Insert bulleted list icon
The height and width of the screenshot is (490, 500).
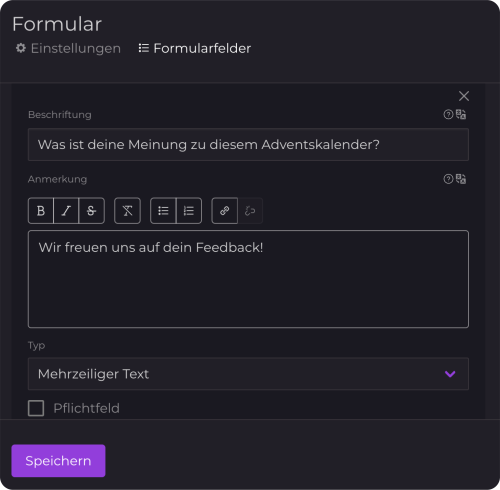[x=163, y=211]
